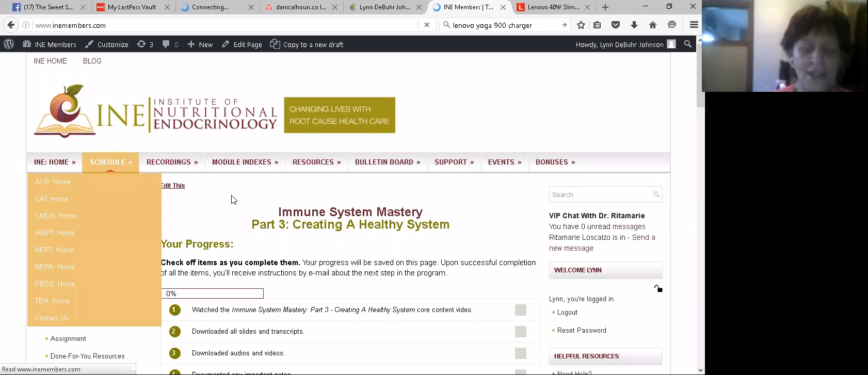
Task: Click the Logout link in sidebar
Action: tap(567, 312)
